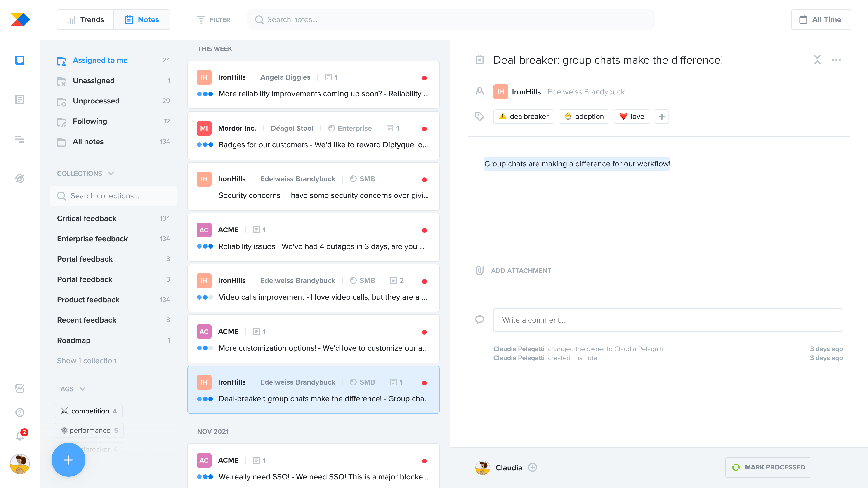Screen dimensions: 868x488
Task: Open the More reliability improvements note
Action: (313, 85)
